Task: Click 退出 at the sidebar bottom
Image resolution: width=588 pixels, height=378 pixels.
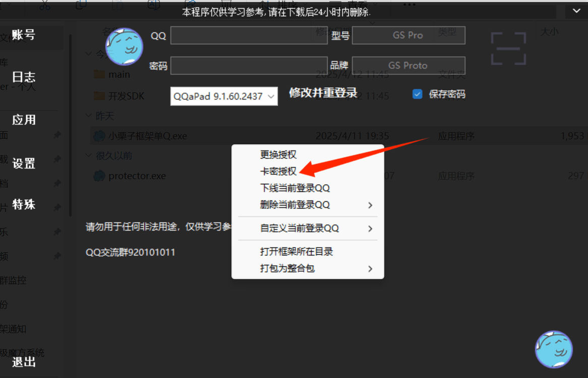Action: coord(23,362)
